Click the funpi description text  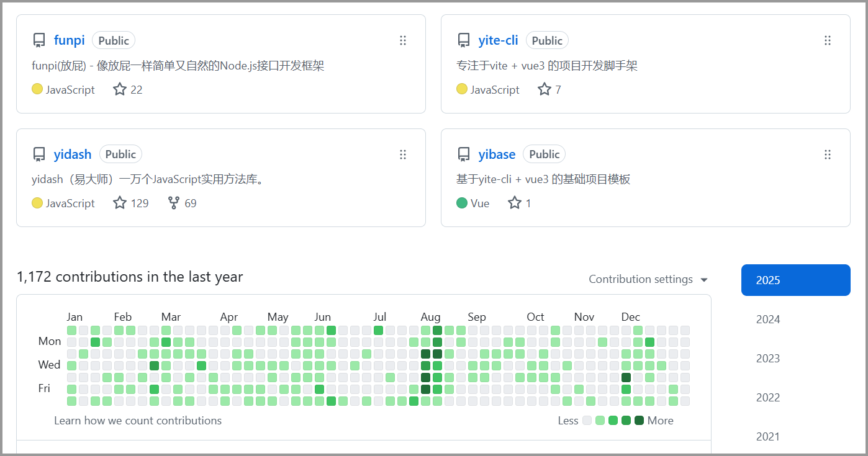point(178,66)
